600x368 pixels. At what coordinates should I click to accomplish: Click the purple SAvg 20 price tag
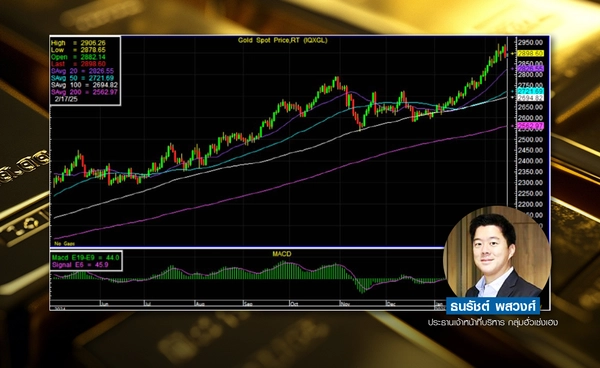pyautogui.click(x=530, y=68)
